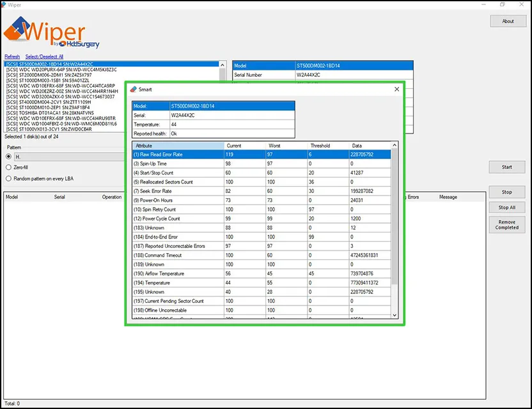This screenshot has height=409, width=532.
Task: Select the Spin-Up Time row
Action: point(262,164)
